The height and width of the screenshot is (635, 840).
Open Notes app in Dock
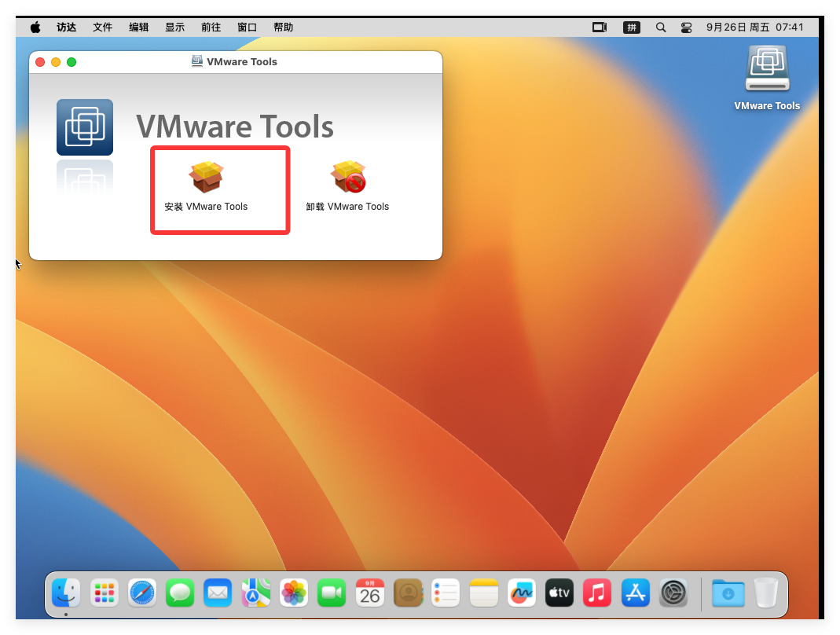(x=484, y=593)
